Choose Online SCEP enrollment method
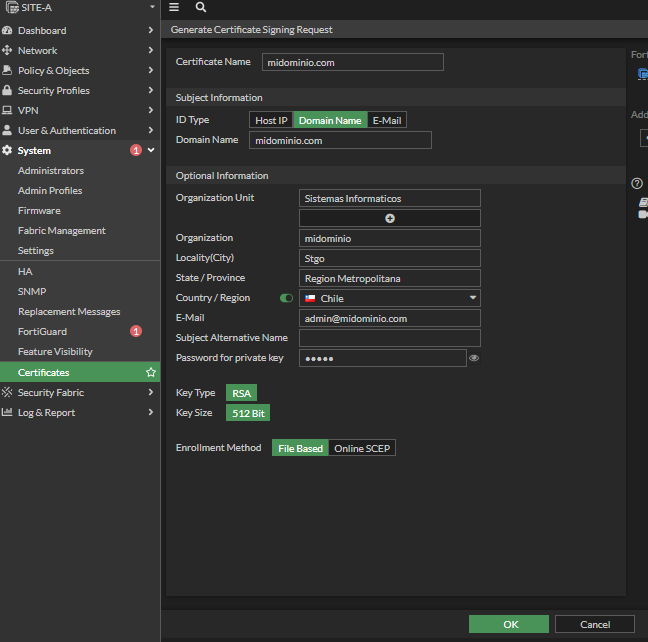The height and width of the screenshot is (642, 648). [363, 449]
